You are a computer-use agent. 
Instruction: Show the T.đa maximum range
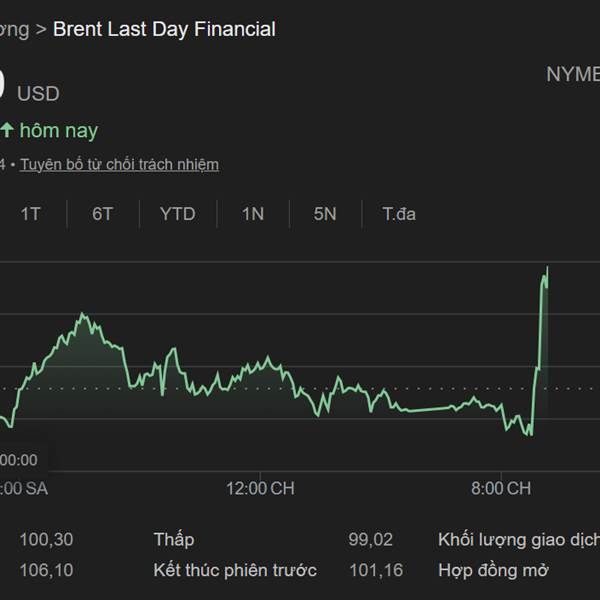pyautogui.click(x=399, y=214)
